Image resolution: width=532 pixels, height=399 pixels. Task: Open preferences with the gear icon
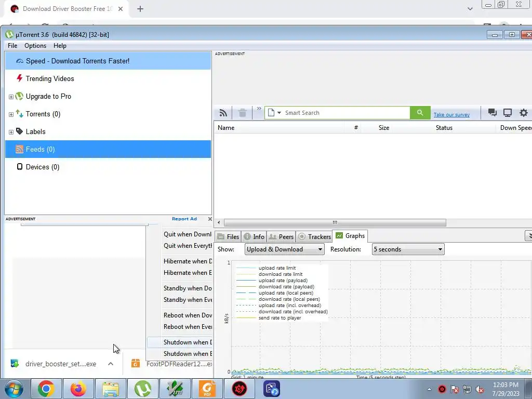click(x=524, y=113)
